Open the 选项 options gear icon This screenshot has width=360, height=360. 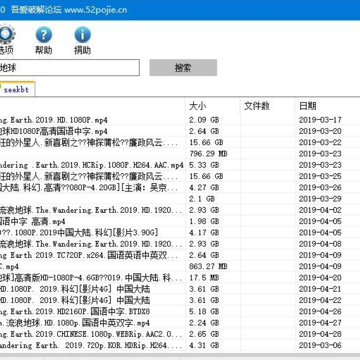[x=6, y=35]
